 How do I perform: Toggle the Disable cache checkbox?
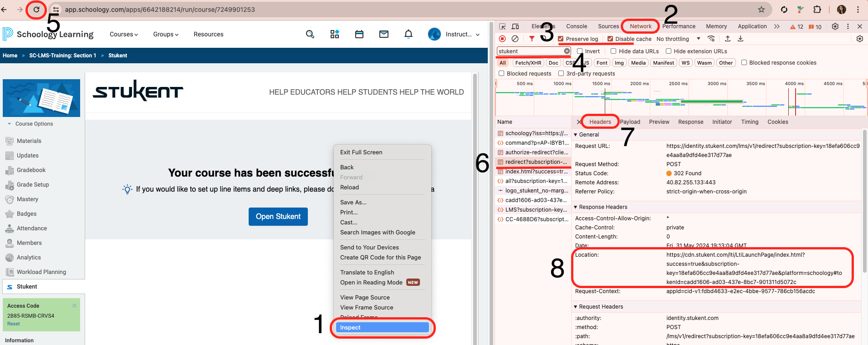pos(610,39)
